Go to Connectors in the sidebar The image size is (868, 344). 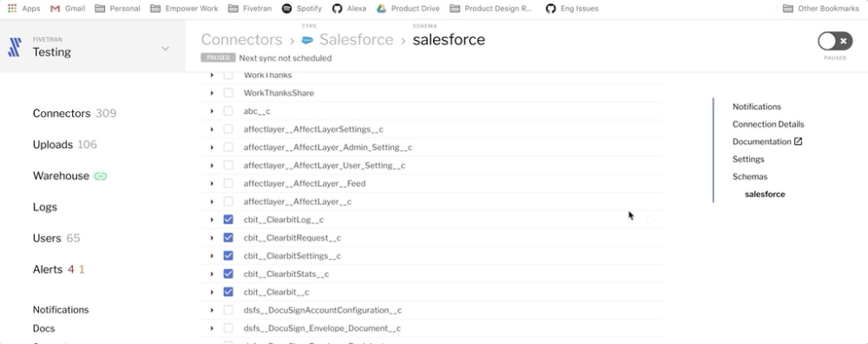coord(62,113)
